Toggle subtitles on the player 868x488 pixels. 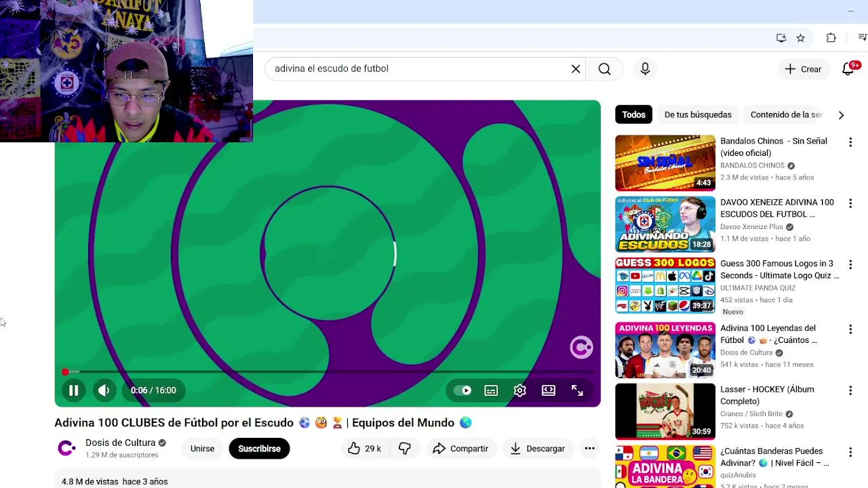pos(491,390)
